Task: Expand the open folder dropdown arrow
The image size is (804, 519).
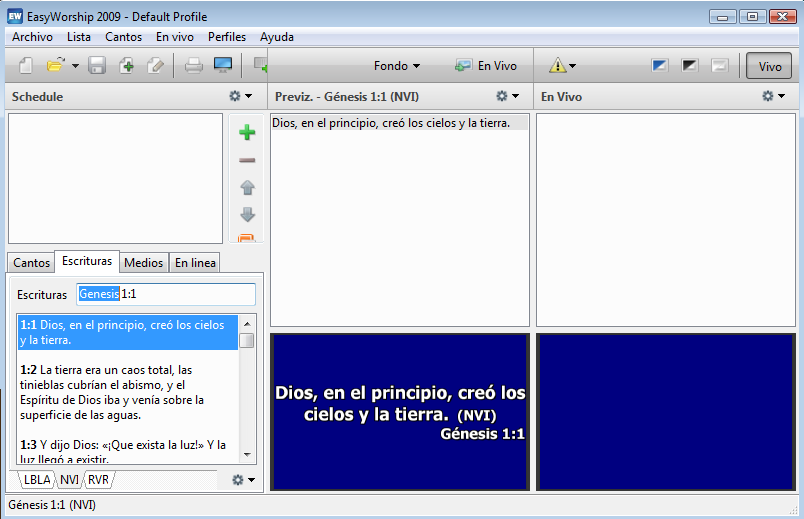Action: pos(75,66)
